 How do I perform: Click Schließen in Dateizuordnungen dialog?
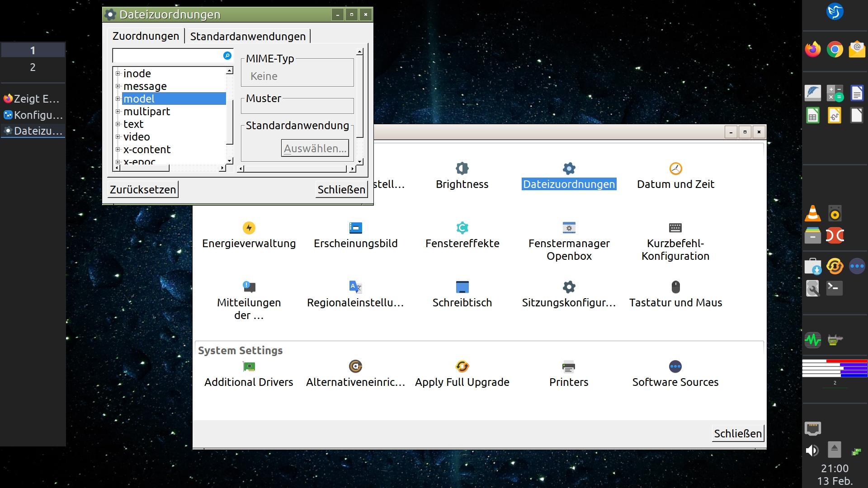pos(341,189)
